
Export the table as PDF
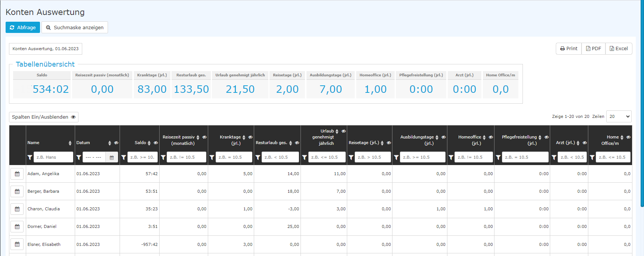click(x=594, y=49)
